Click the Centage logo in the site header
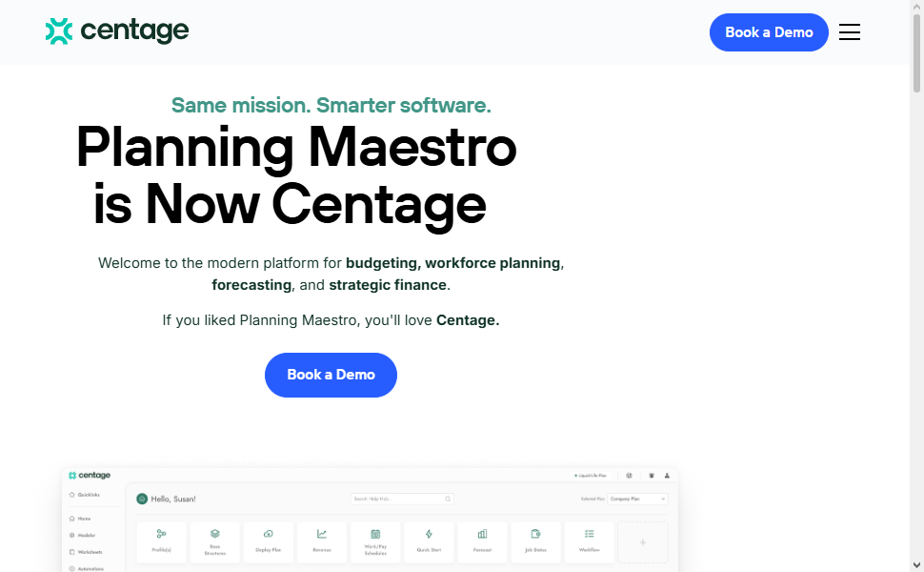Viewport: 924px width, 572px height. point(117,31)
